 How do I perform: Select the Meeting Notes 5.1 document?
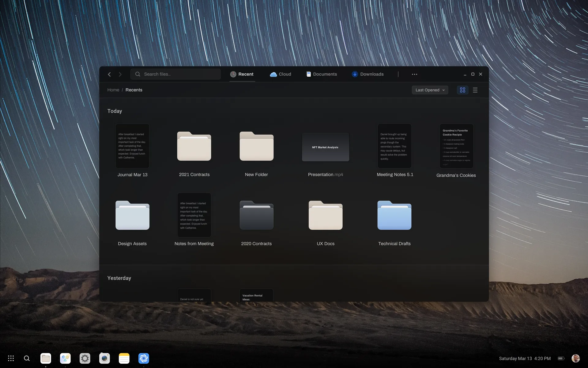click(x=394, y=146)
